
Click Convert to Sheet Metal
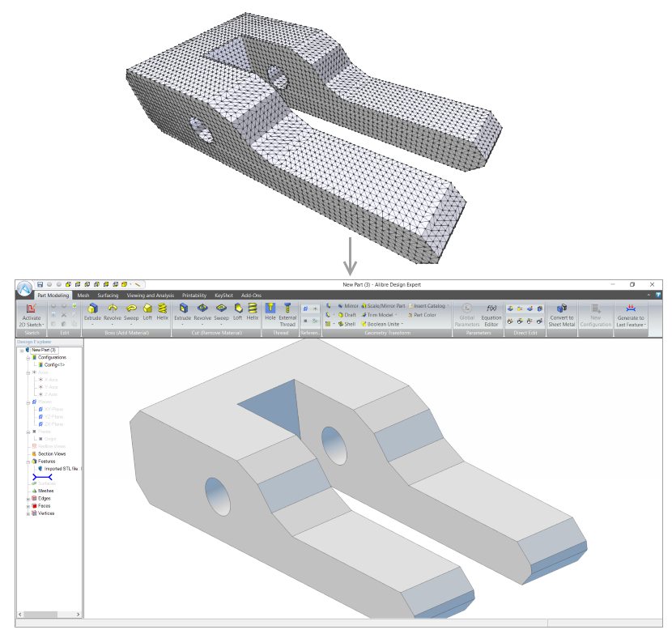[561, 313]
